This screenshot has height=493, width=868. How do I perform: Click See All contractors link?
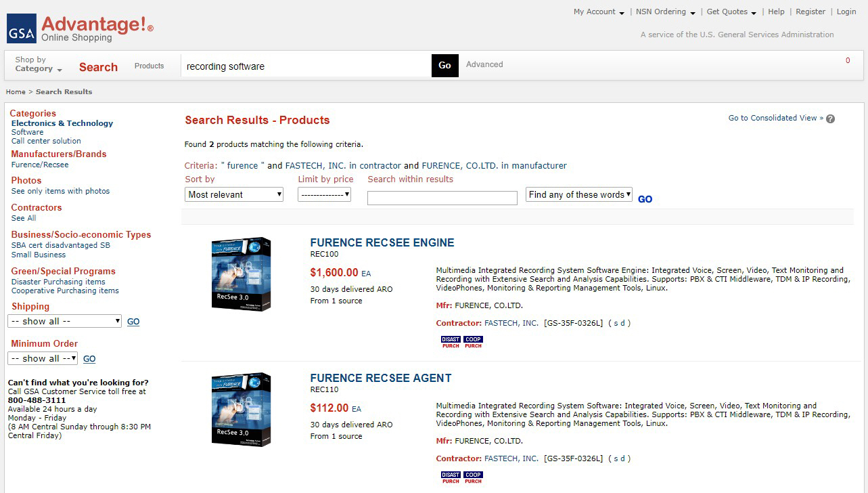(24, 218)
